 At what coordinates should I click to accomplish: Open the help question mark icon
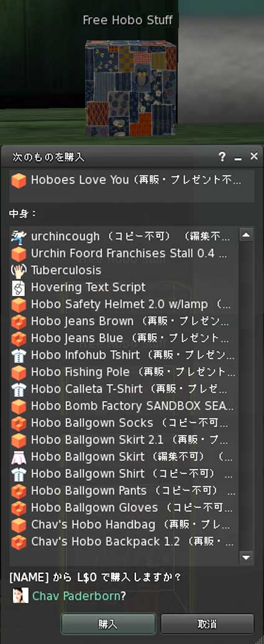pos(222,156)
